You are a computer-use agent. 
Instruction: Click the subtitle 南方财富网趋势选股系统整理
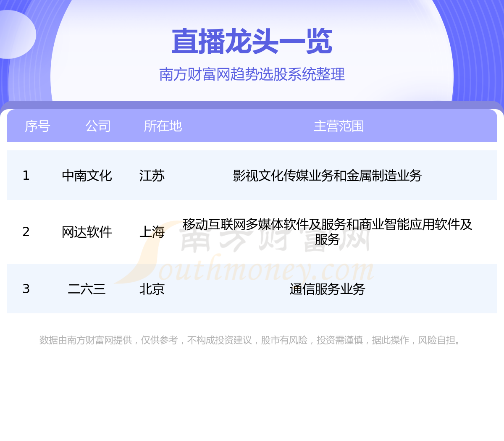(x=252, y=74)
